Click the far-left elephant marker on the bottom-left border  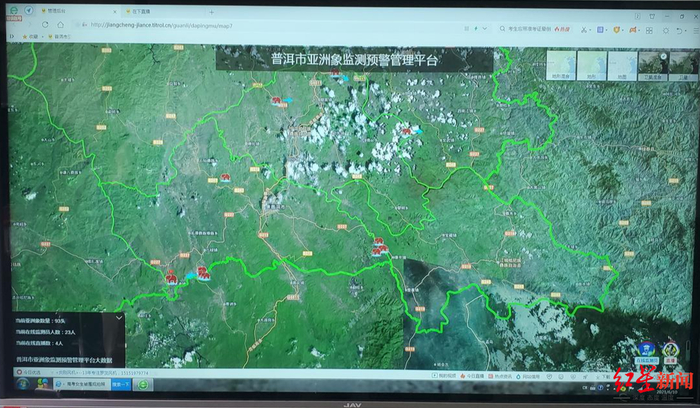click(x=171, y=277)
